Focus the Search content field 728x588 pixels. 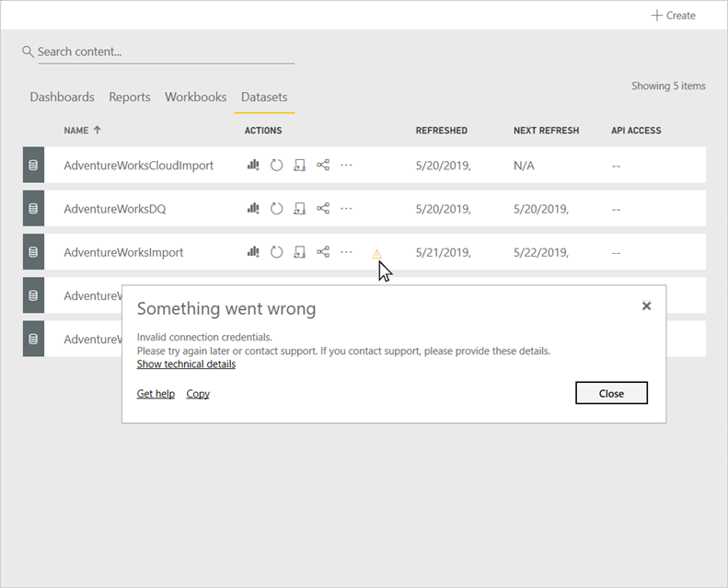[166, 52]
